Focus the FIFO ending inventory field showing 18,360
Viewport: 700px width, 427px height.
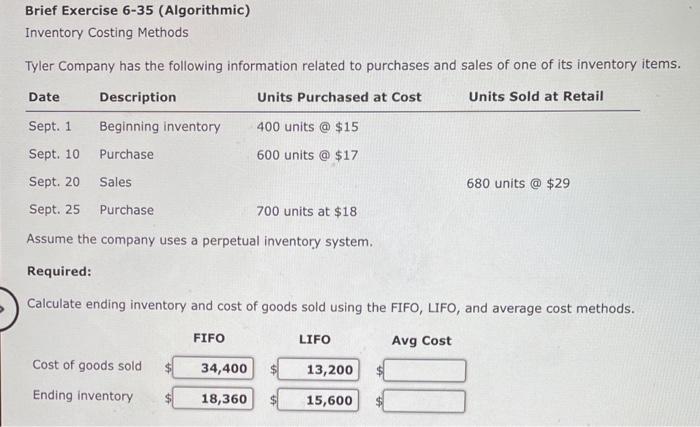(213, 398)
